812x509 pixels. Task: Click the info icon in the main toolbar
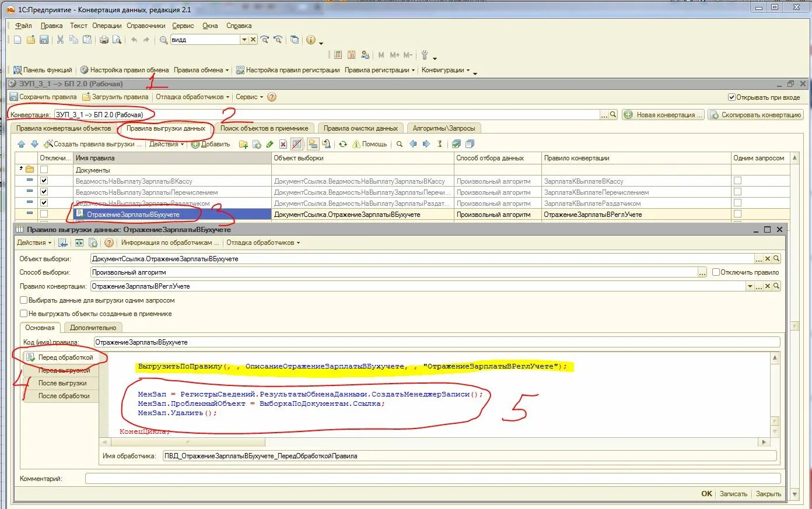(x=311, y=40)
